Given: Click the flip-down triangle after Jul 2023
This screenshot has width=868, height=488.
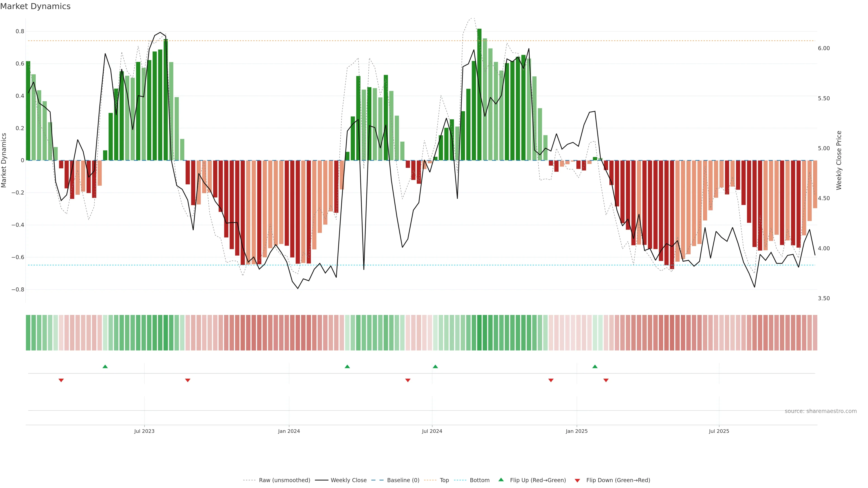Looking at the screenshot, I should pos(188,380).
